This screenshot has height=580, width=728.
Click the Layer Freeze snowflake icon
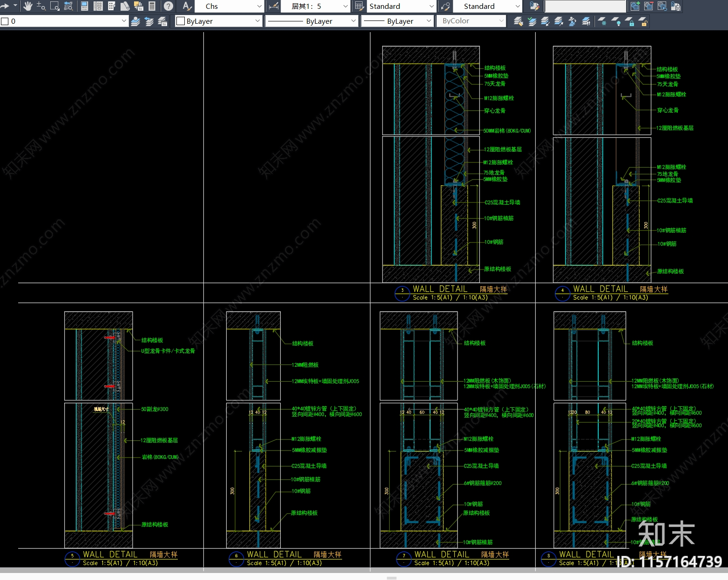pos(602,21)
